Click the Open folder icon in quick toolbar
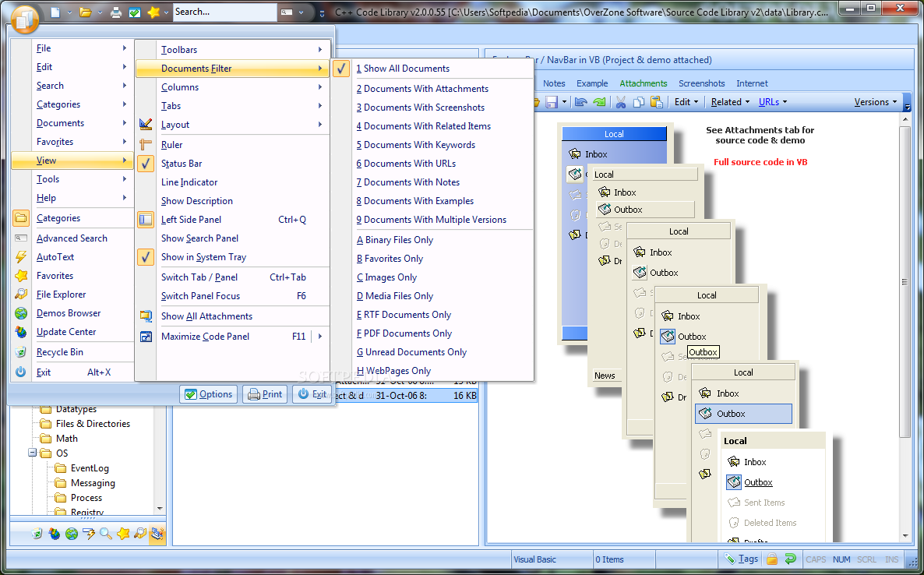 (x=86, y=12)
